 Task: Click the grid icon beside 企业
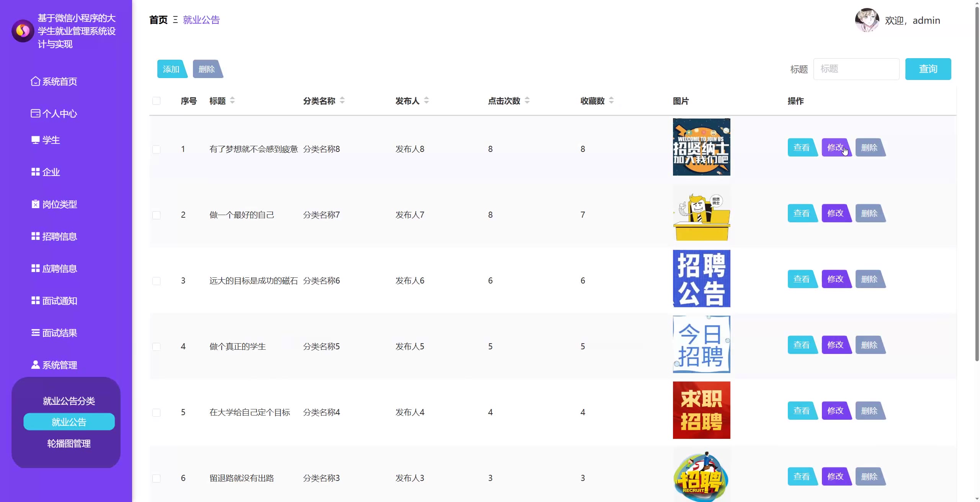[35, 172]
